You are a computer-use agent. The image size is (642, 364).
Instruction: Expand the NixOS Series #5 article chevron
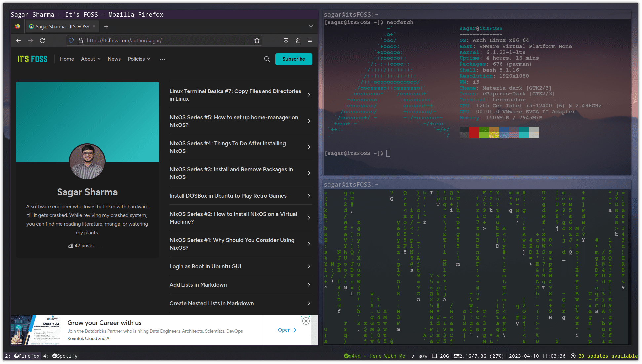click(x=309, y=121)
